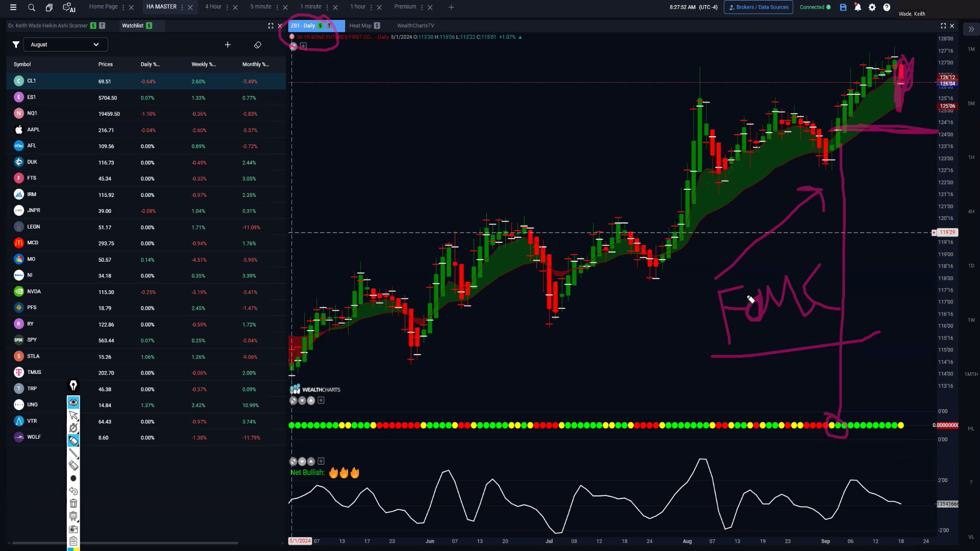The width and height of the screenshot is (980, 551).
Task: Take a screenshot with the camera icon
Action: (73, 529)
